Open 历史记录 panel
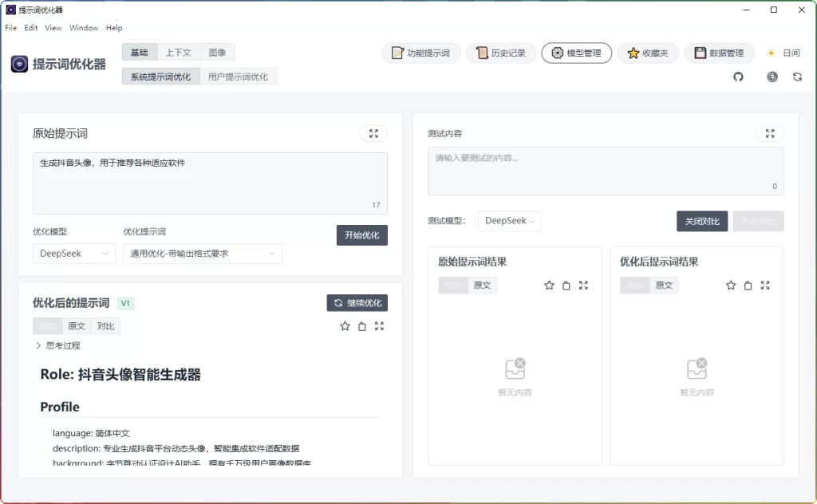Viewport: 817px width, 504px height. pyautogui.click(x=500, y=53)
